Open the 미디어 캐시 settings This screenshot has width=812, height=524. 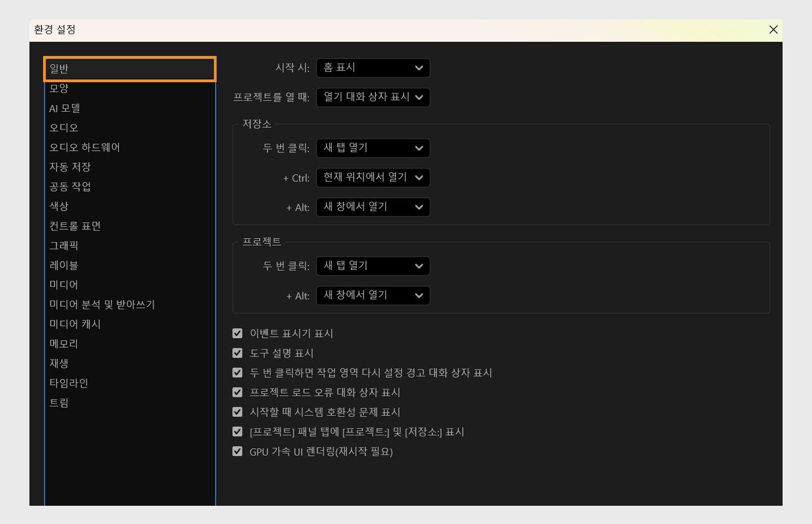[75, 323]
